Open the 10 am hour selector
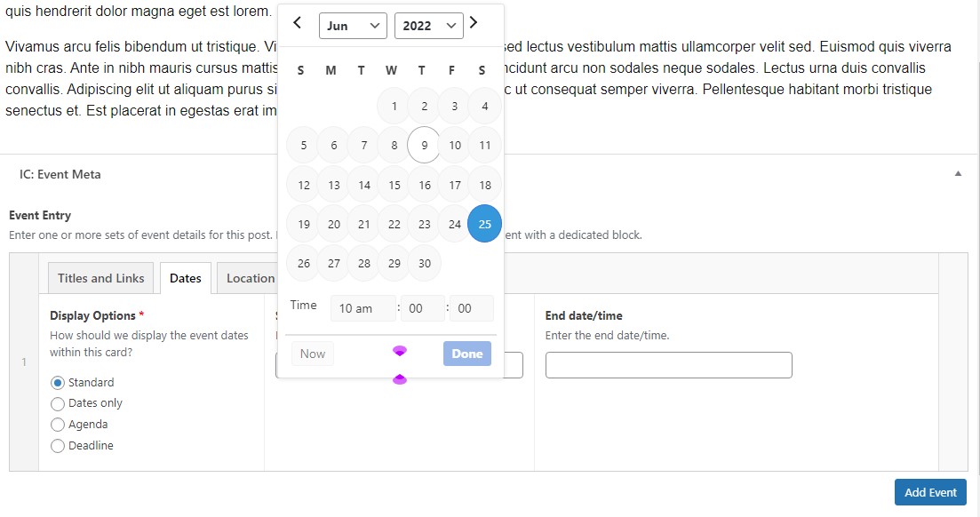980x517 pixels. click(363, 308)
